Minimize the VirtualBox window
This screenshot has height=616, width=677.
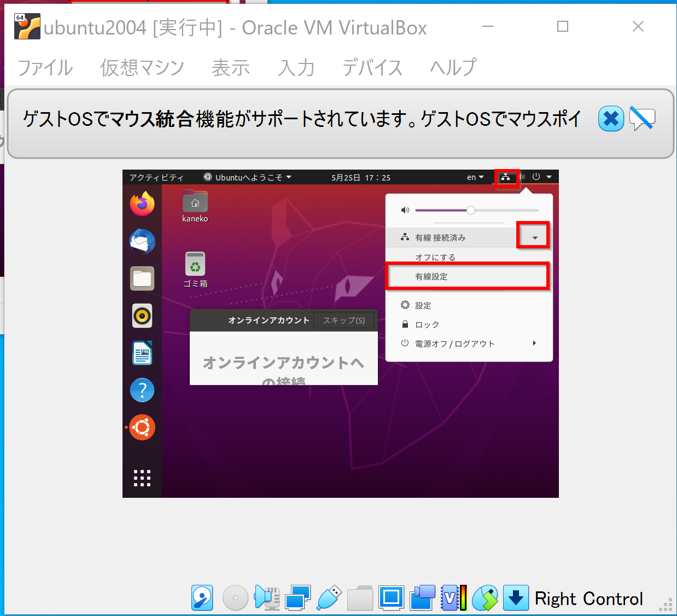[x=488, y=26]
